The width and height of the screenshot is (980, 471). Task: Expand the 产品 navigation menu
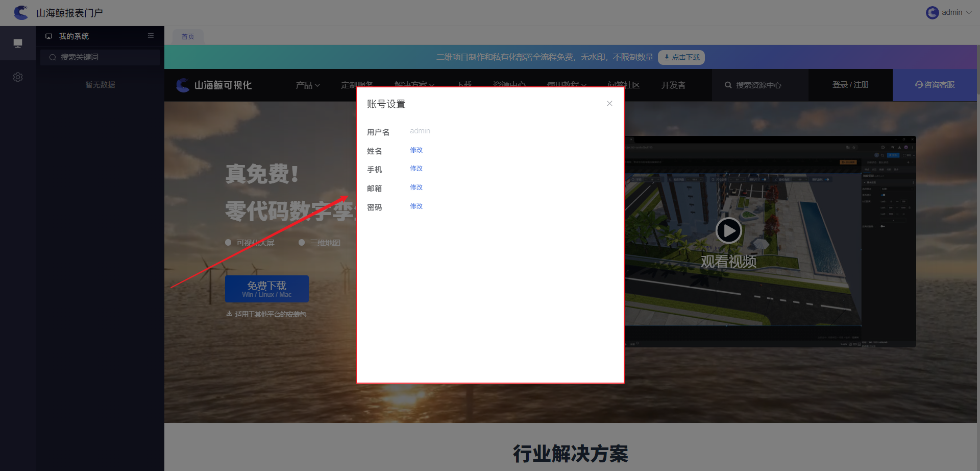308,85
